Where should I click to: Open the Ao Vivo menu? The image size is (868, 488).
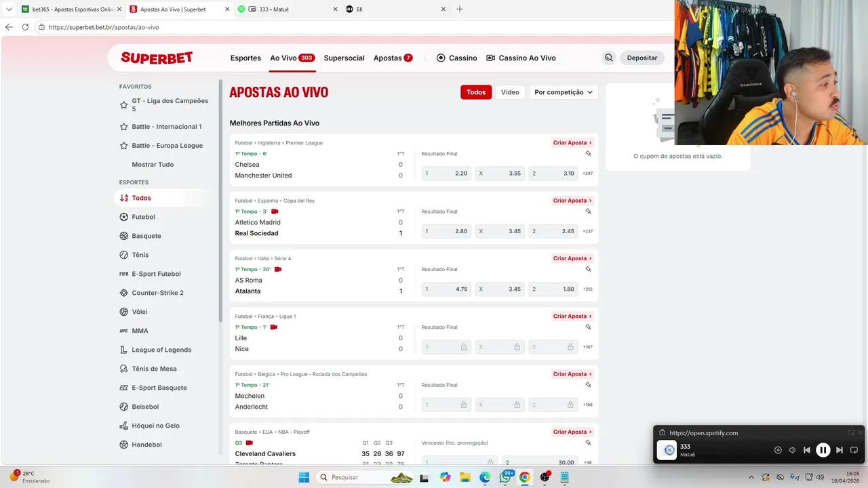(292, 58)
